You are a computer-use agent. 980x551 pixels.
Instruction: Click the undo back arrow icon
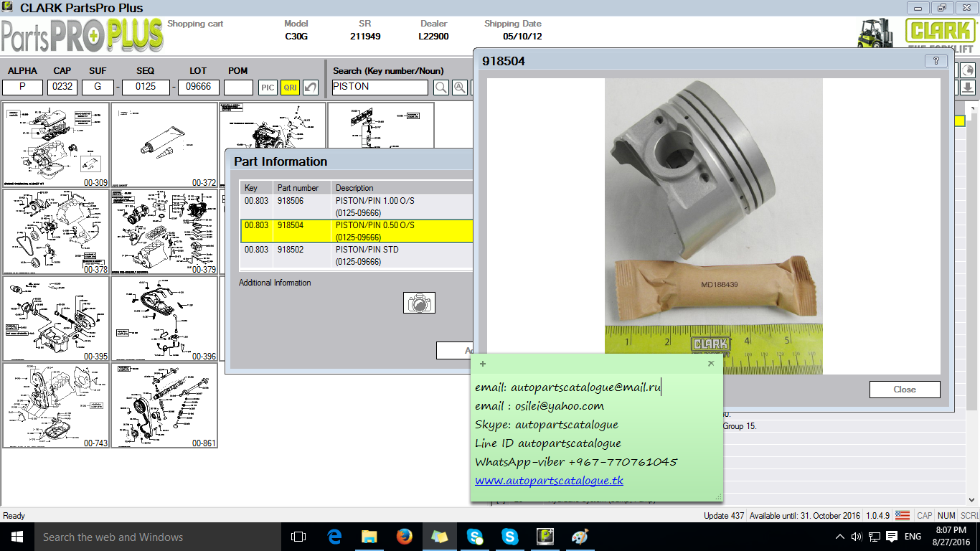point(311,88)
